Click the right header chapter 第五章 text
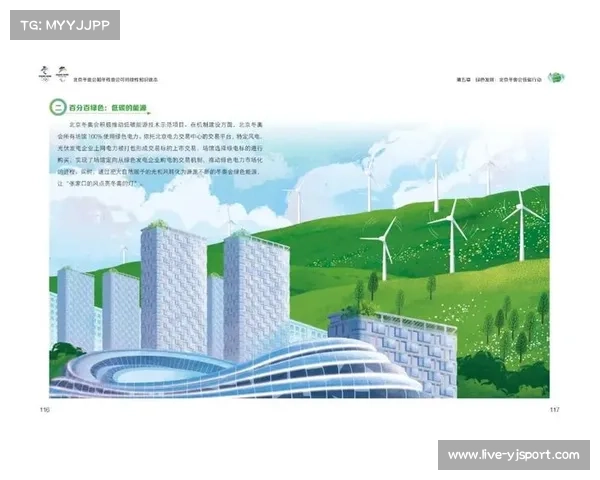This screenshot has height=480, width=600. point(499,80)
